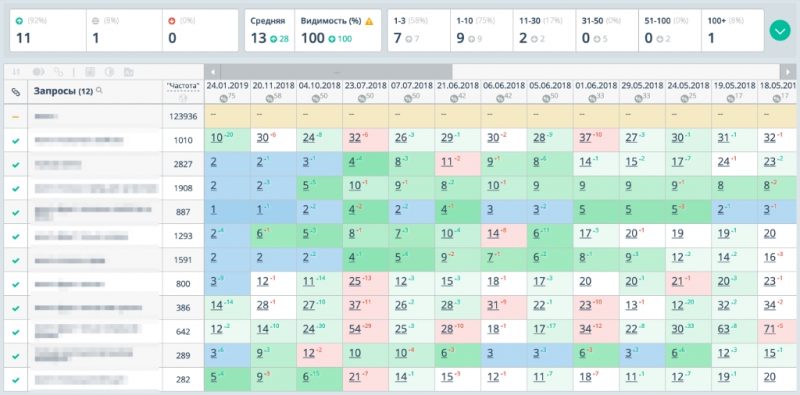Toggle the checkmark on the 282 frequency row

(x=16, y=380)
